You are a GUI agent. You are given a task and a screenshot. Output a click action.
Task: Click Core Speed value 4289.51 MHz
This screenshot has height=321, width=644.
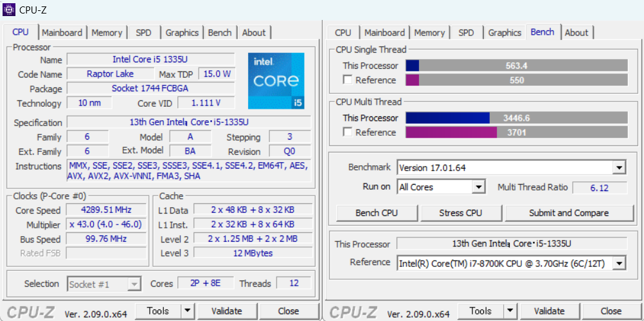pyautogui.click(x=106, y=210)
